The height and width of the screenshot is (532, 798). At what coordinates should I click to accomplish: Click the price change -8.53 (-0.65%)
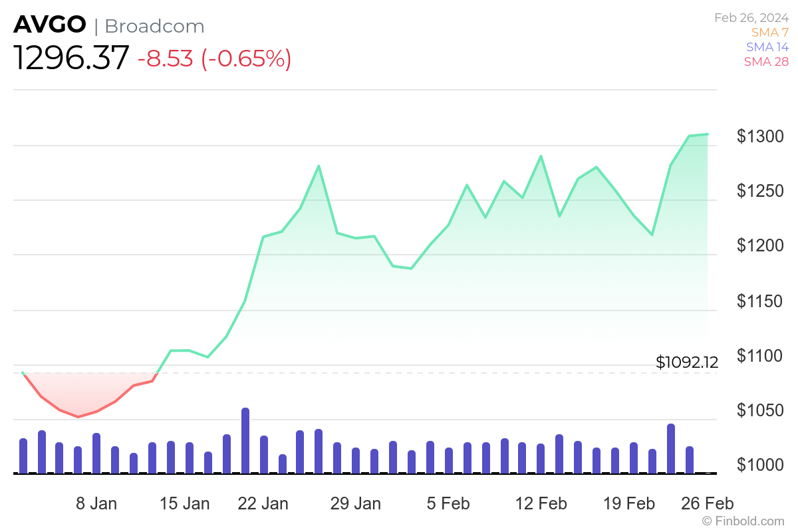214,59
